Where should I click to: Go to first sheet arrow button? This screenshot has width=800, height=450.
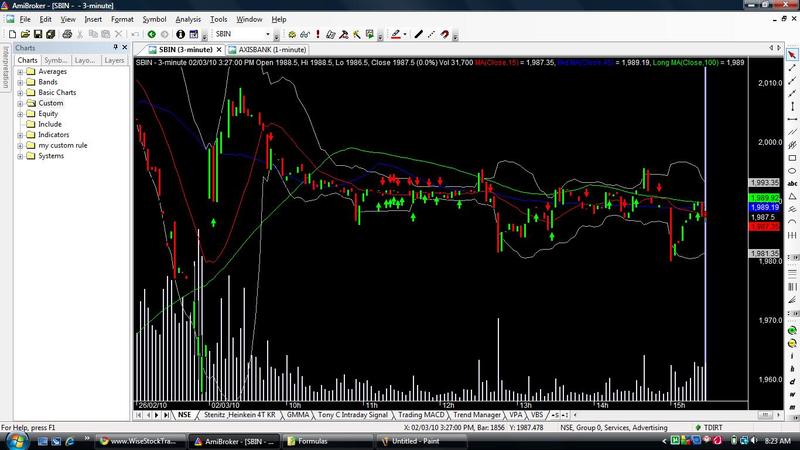coord(139,415)
